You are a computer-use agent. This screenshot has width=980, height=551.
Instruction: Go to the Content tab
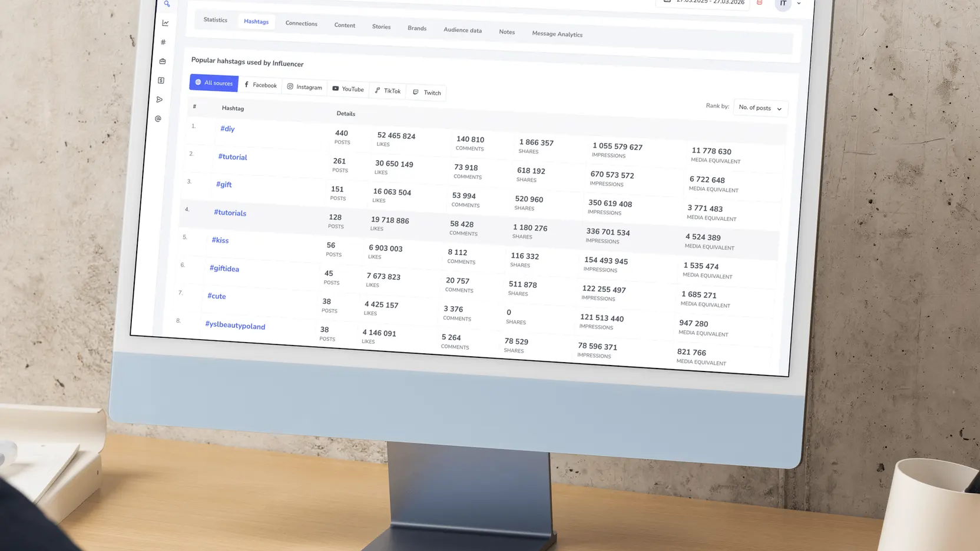pos(345,25)
